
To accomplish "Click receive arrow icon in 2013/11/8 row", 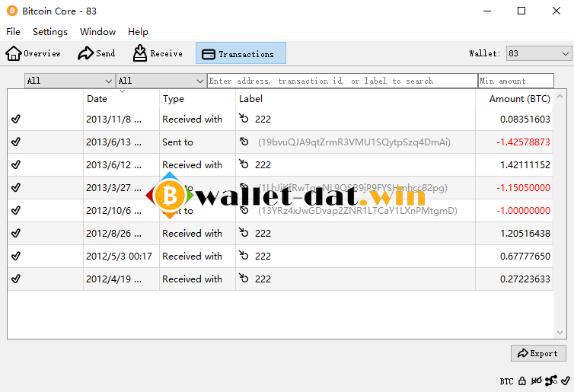I will [x=244, y=118].
